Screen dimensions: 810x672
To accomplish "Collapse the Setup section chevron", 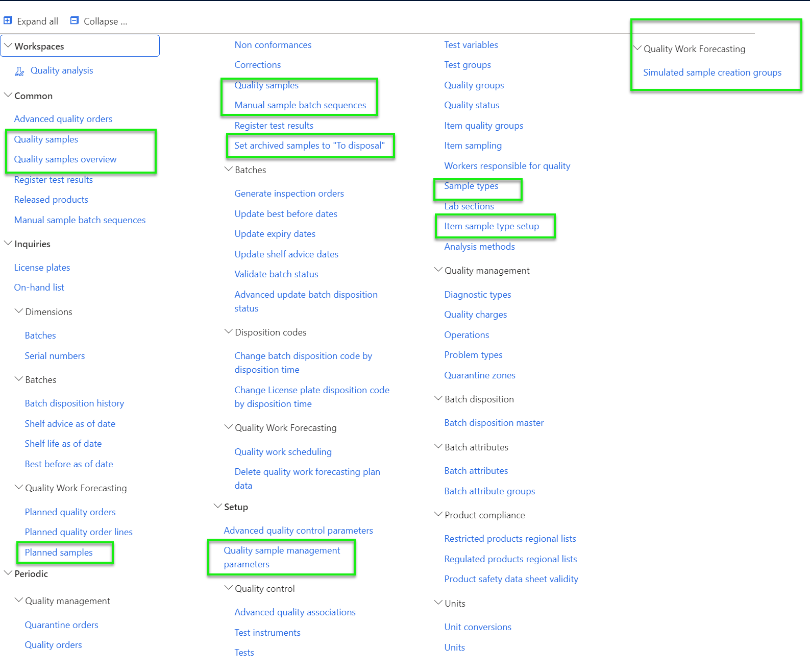I will pyautogui.click(x=218, y=507).
